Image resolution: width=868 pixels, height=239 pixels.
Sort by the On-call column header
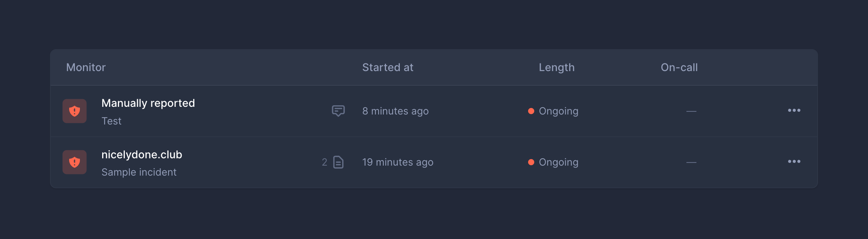679,67
